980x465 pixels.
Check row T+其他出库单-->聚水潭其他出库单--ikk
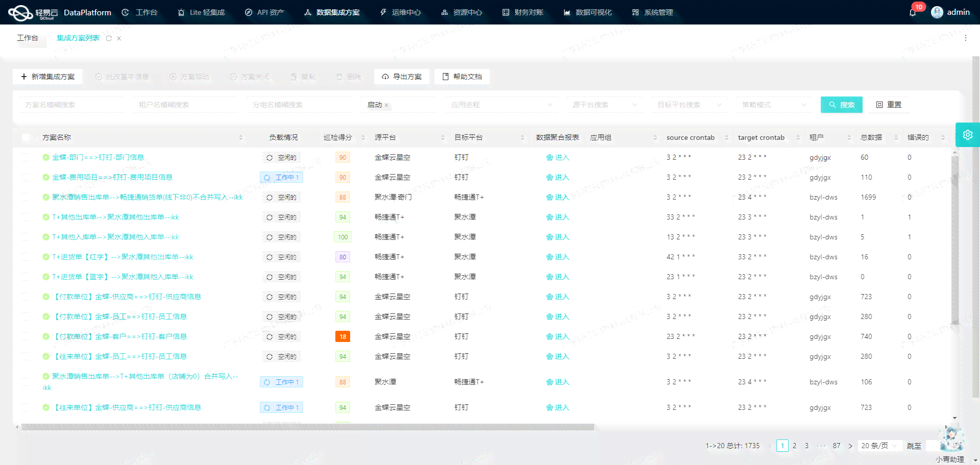26,217
